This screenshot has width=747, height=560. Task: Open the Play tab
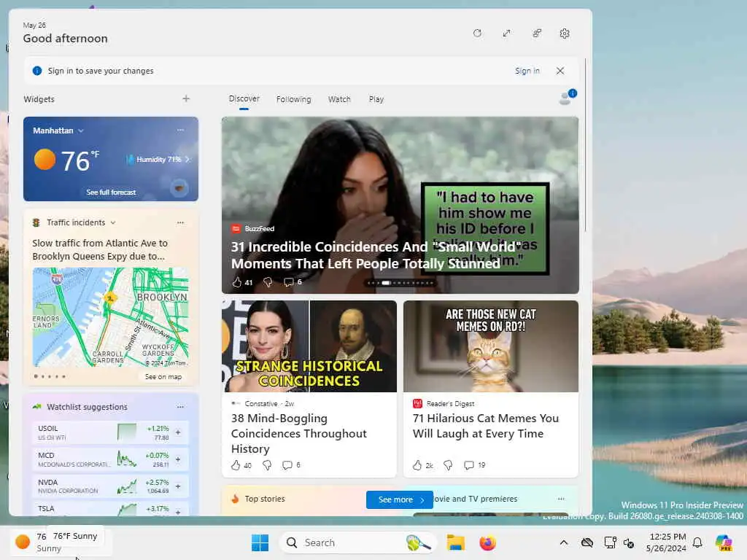376,99
